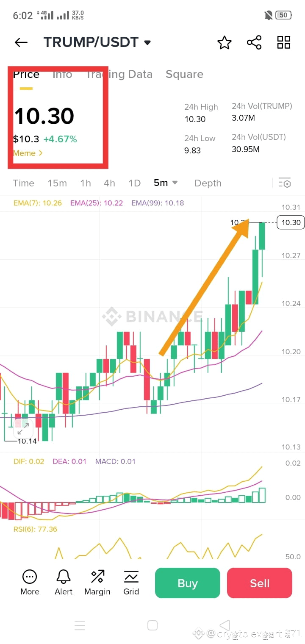This screenshot has width=305, height=644.
Task: Tap the green Buy button
Action: 188,583
